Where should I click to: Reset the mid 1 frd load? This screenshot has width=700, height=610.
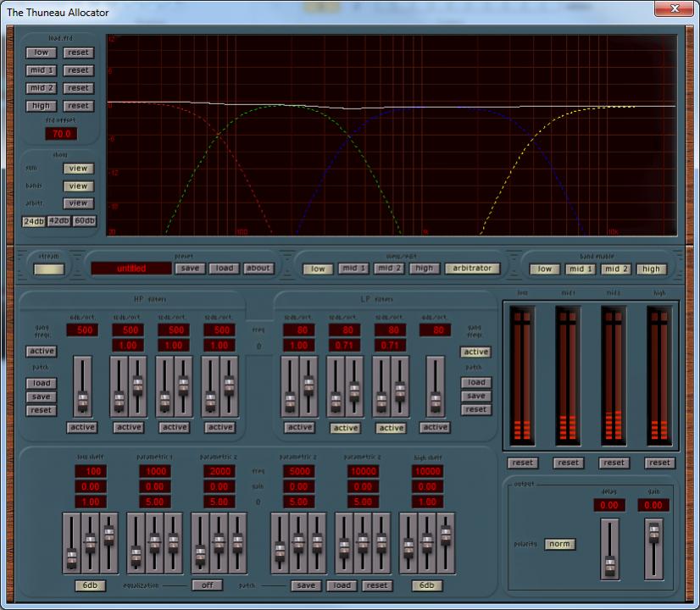click(78, 70)
